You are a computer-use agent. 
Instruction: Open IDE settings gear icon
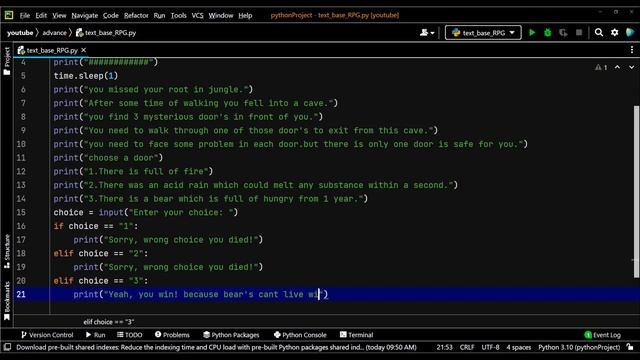614,32
